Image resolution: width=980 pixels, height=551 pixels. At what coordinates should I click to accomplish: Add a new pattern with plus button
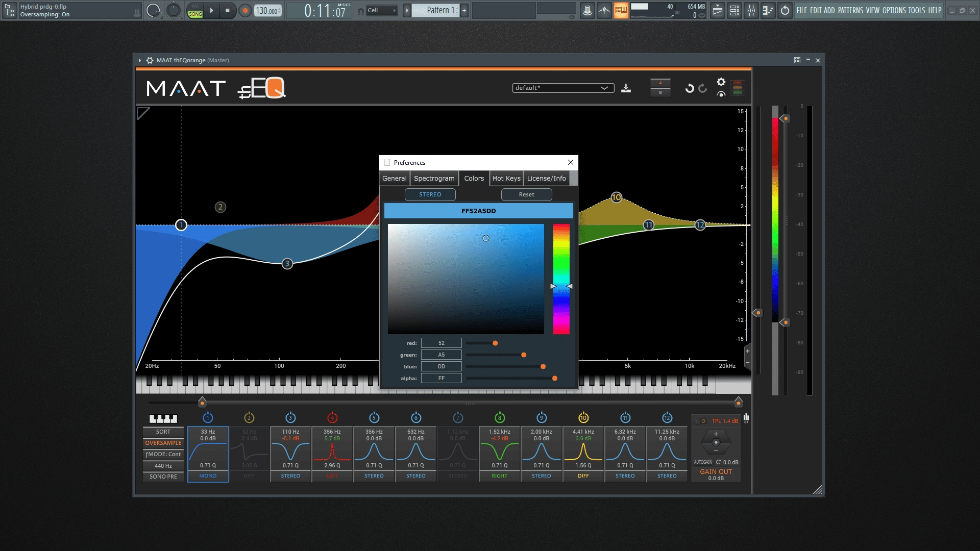(464, 10)
